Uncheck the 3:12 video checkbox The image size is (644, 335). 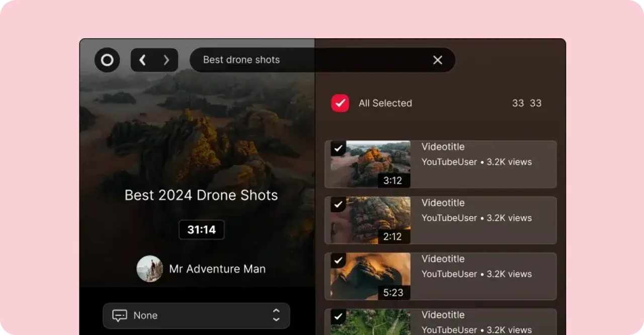[338, 148]
